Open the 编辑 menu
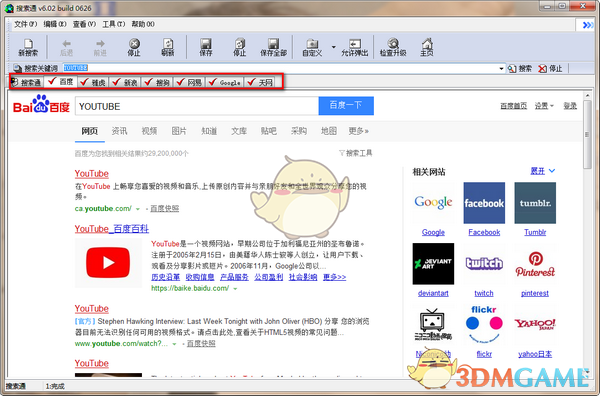This screenshot has width=600, height=396. (55, 24)
